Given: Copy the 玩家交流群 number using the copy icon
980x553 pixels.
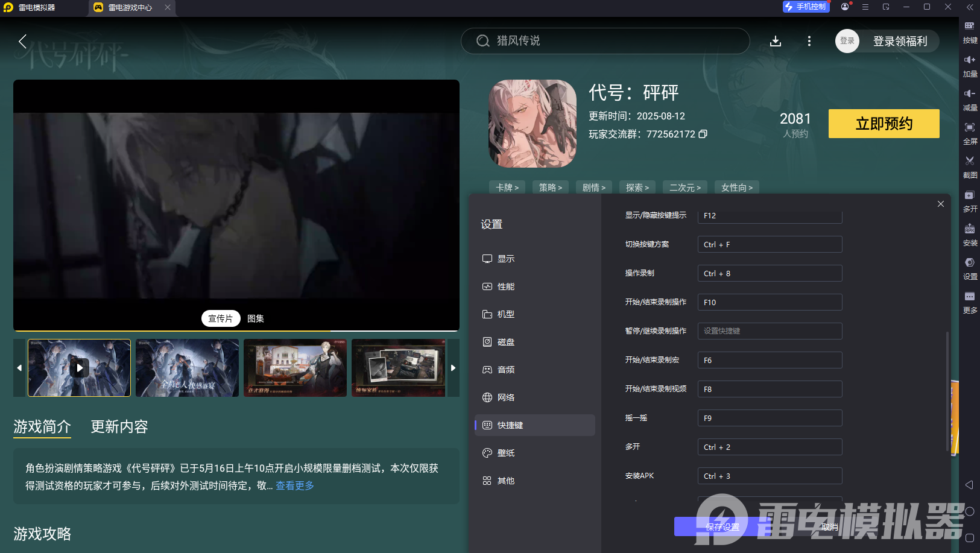Looking at the screenshot, I should click(x=703, y=134).
